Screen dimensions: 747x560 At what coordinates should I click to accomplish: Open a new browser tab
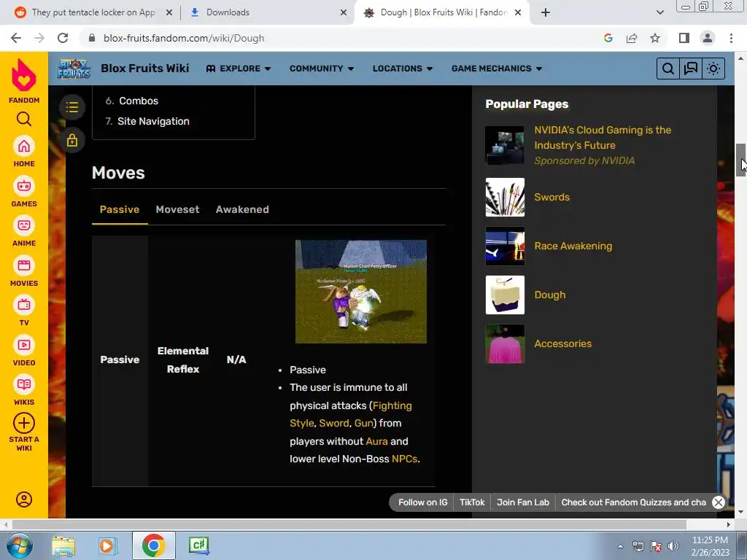click(546, 12)
